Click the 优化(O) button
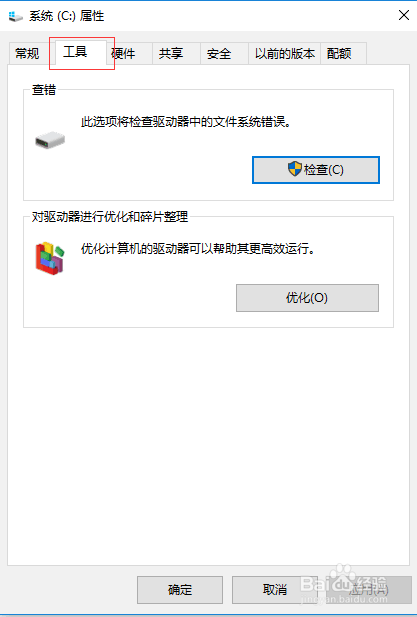This screenshot has height=617, width=417. pos(307,298)
